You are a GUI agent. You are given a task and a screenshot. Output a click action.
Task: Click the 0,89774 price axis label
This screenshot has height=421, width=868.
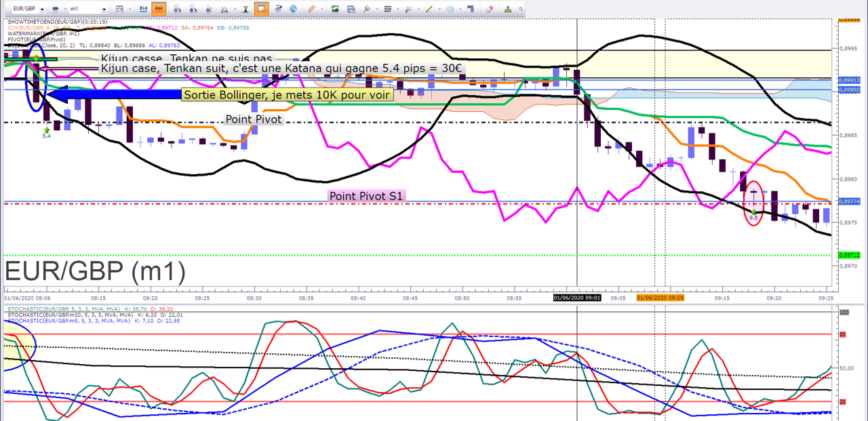[850, 201]
